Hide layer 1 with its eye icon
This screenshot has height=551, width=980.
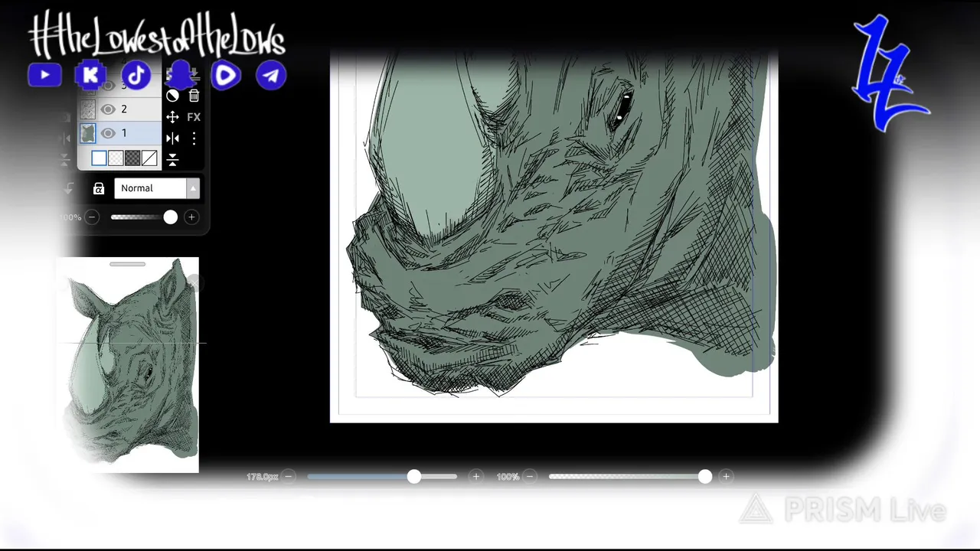[x=108, y=133]
